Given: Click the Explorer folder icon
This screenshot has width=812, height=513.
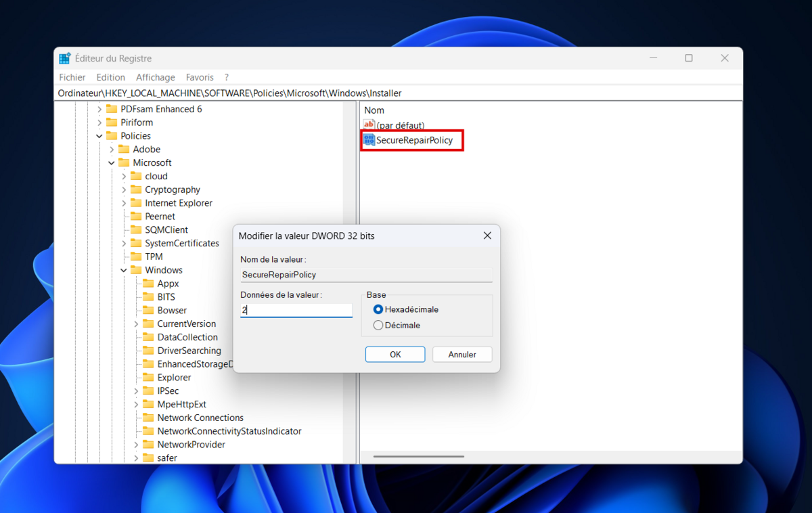Looking at the screenshot, I should [148, 378].
